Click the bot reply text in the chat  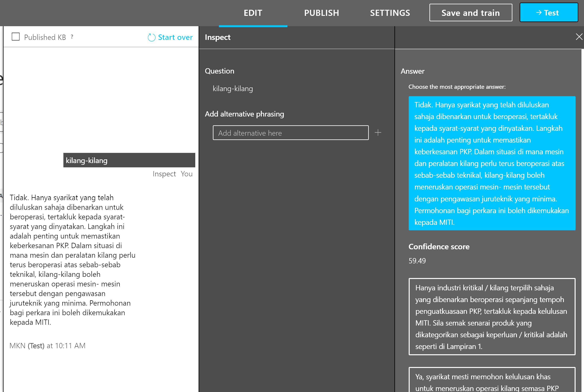[x=73, y=260]
